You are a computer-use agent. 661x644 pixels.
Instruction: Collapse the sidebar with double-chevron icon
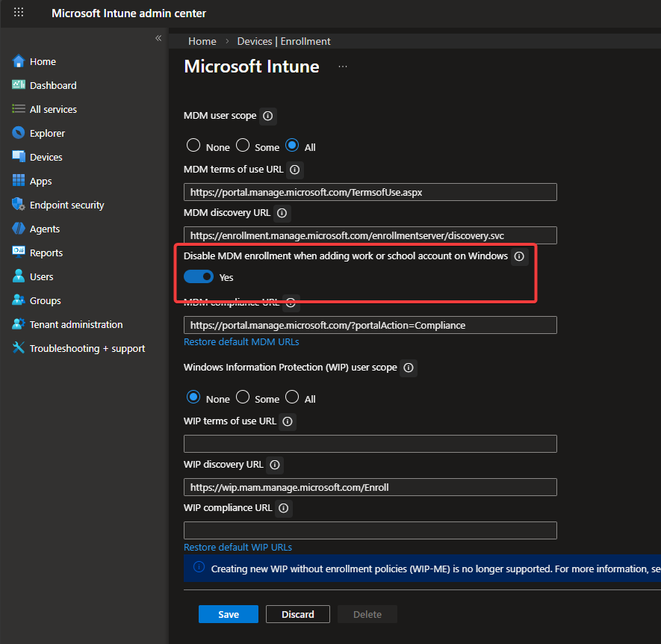158,38
